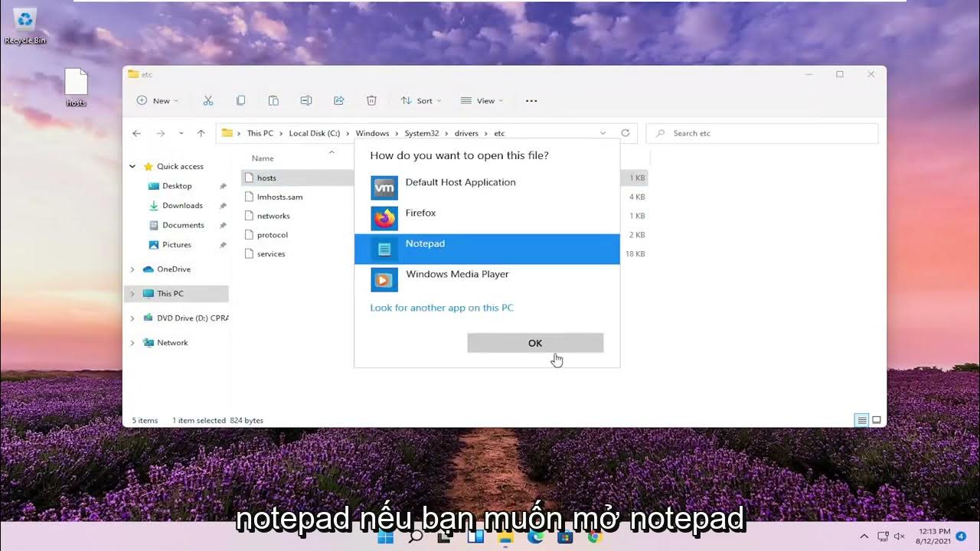Screen dimensions: 980x551
Task: Click This PC in address breadcrumb
Action: tap(260, 133)
